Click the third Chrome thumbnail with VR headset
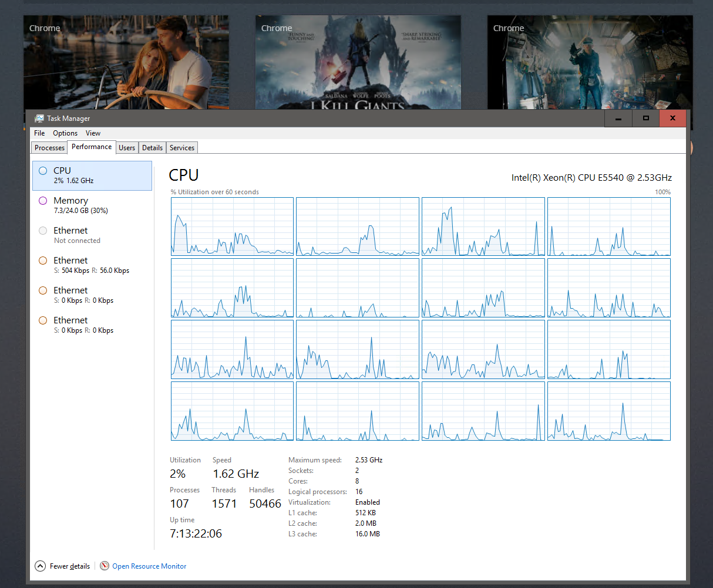 590,62
